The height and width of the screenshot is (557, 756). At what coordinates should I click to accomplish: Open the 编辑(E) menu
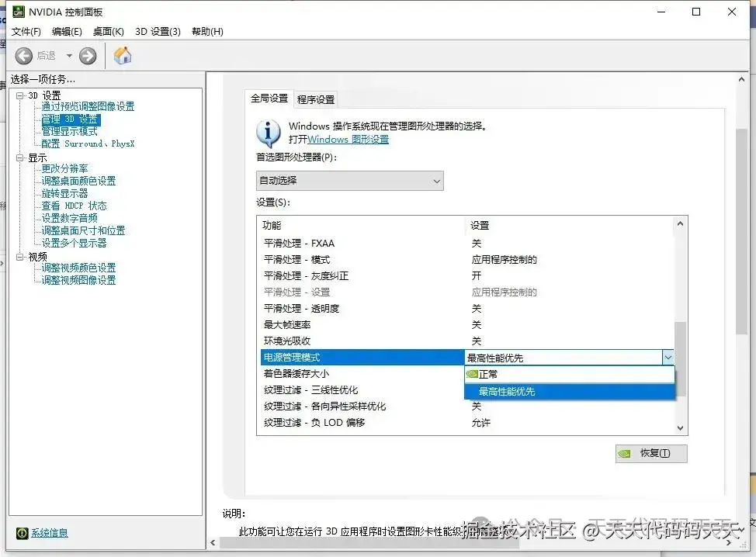pos(67,31)
